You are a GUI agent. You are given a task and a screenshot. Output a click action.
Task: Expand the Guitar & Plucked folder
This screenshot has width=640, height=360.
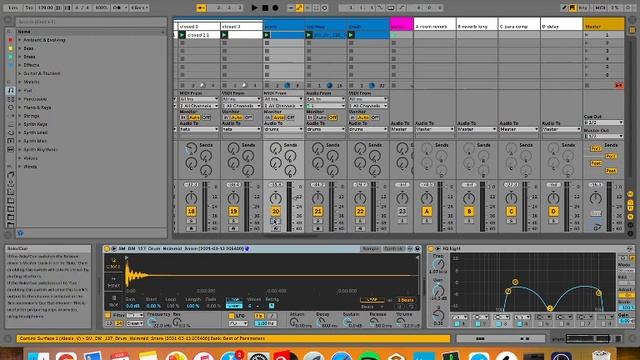coord(20,73)
